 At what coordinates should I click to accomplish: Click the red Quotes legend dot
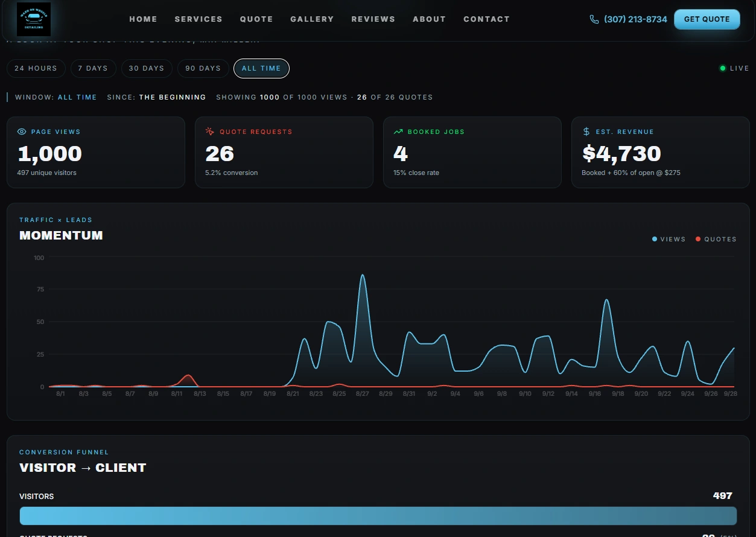698,240
